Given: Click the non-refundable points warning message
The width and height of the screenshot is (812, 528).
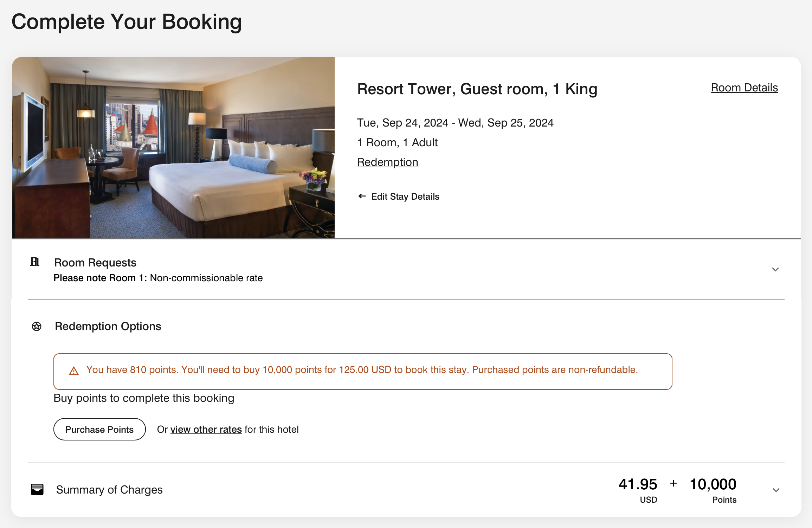Looking at the screenshot, I should click(x=362, y=369).
